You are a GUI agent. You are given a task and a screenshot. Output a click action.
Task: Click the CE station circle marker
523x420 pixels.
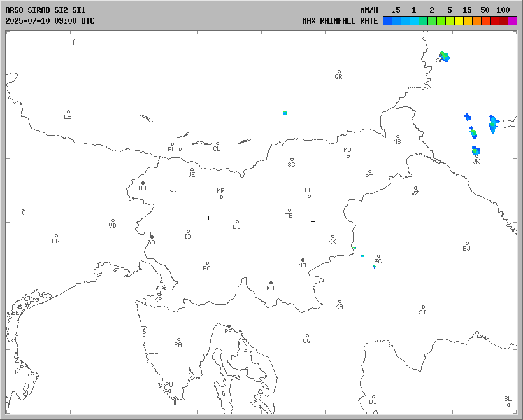tap(309, 196)
